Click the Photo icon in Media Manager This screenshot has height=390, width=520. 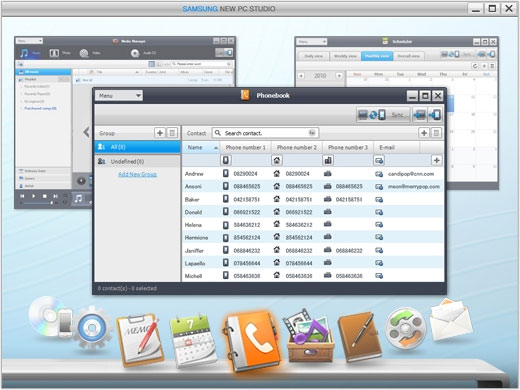pyautogui.click(x=54, y=53)
